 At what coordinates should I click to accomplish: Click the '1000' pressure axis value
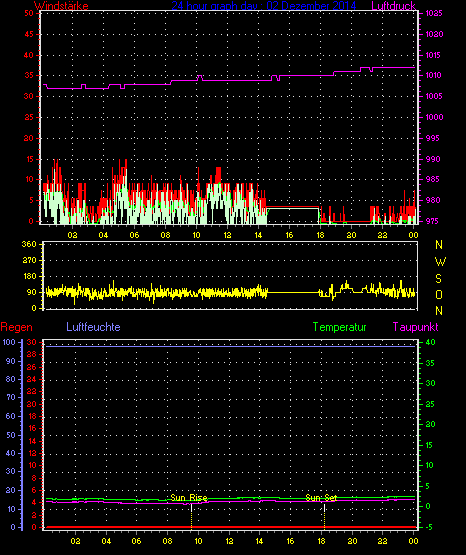point(434,117)
